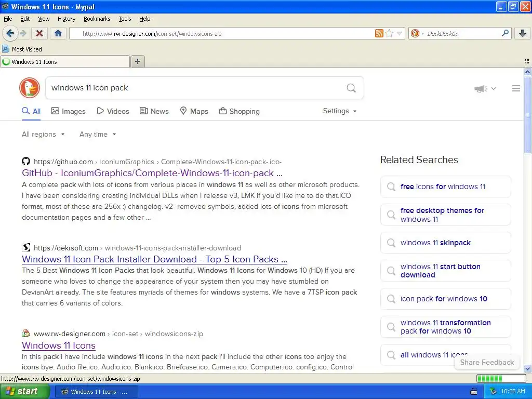Search related: windows 11 skinpack
The width and height of the screenshot is (532, 399).
(445, 243)
